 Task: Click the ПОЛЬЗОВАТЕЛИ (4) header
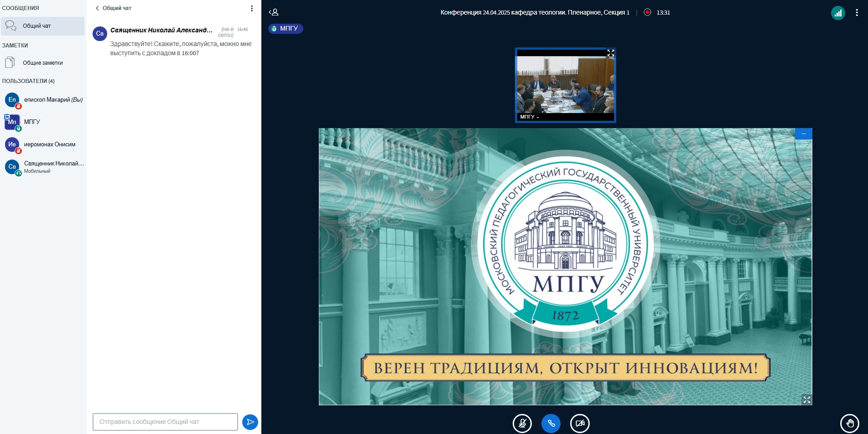tap(28, 81)
